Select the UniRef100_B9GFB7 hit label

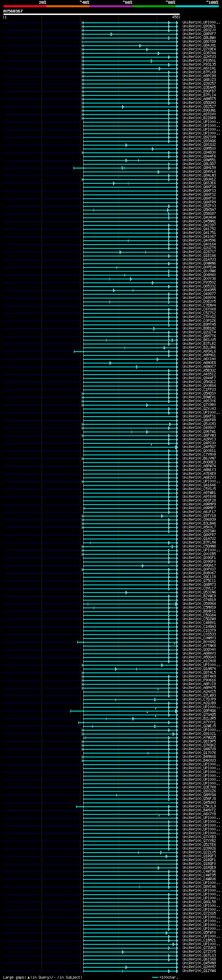(x=199, y=91)
